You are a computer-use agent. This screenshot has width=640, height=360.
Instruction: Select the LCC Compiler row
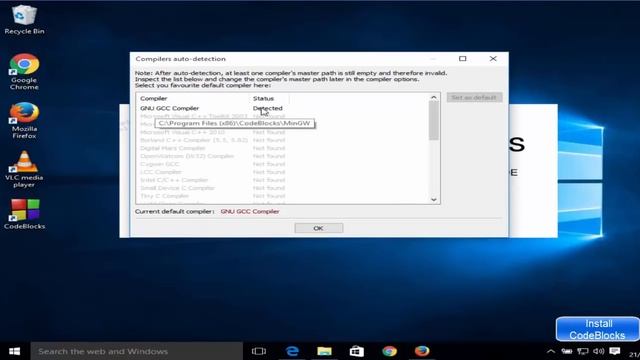tap(283, 172)
